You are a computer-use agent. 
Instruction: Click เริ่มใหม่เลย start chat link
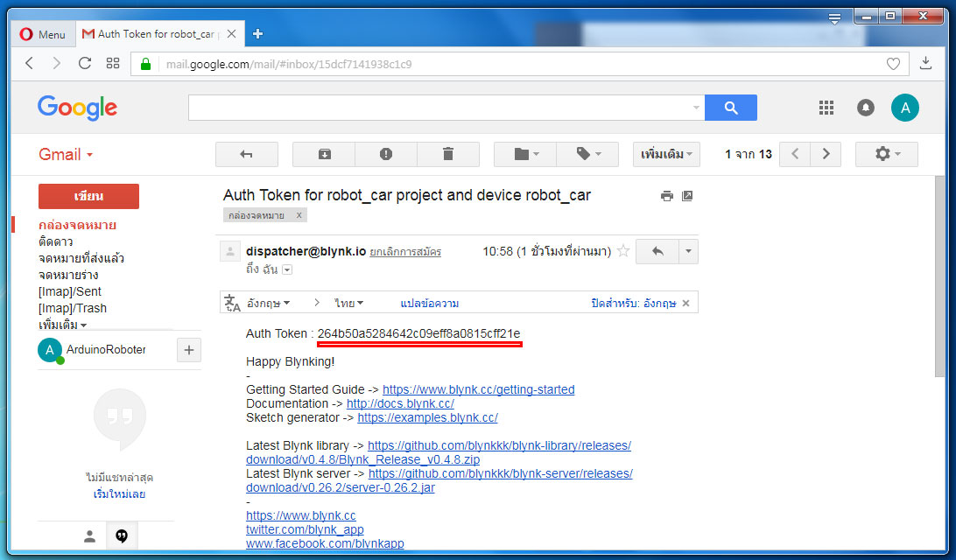119,493
